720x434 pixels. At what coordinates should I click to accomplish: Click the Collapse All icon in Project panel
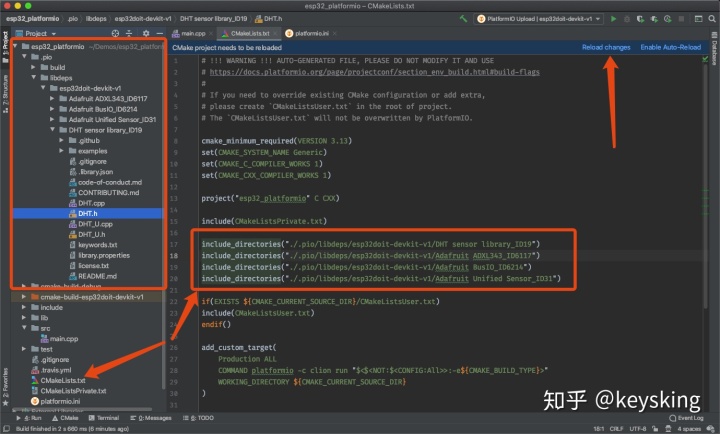point(129,34)
